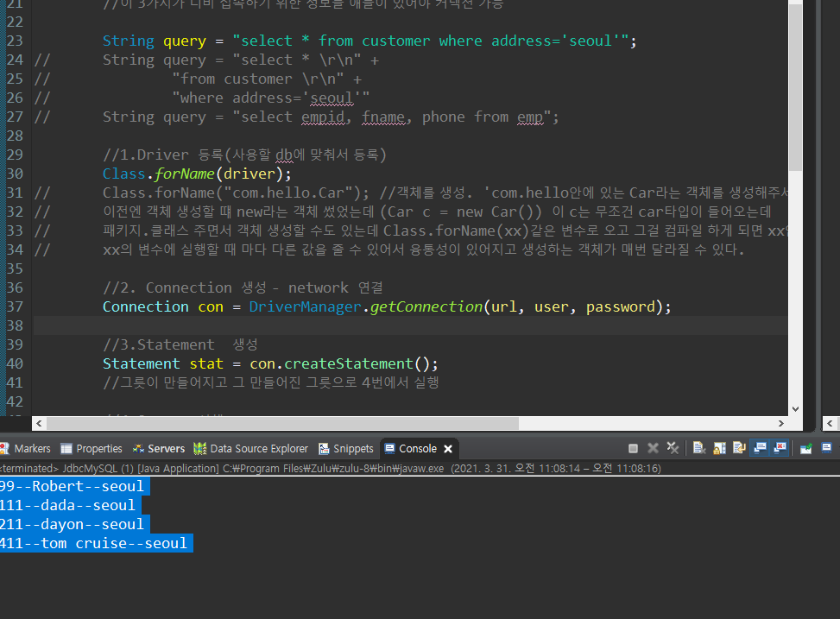
Task: Click Remove Launch icon in Console
Action: (653, 449)
